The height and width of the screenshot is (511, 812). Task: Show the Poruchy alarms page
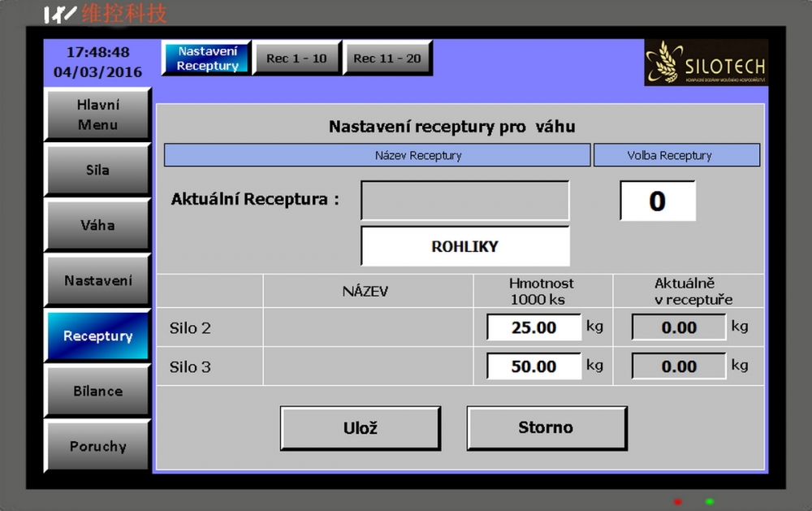point(97,446)
